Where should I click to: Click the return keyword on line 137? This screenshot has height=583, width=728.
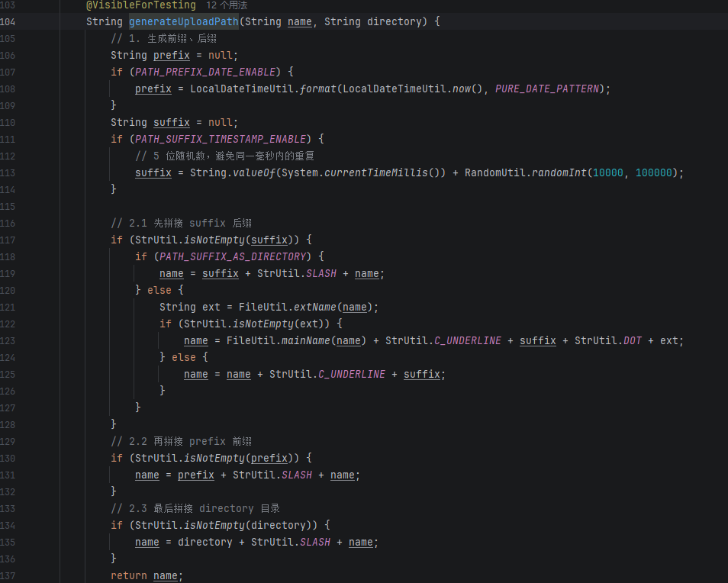(x=129, y=575)
